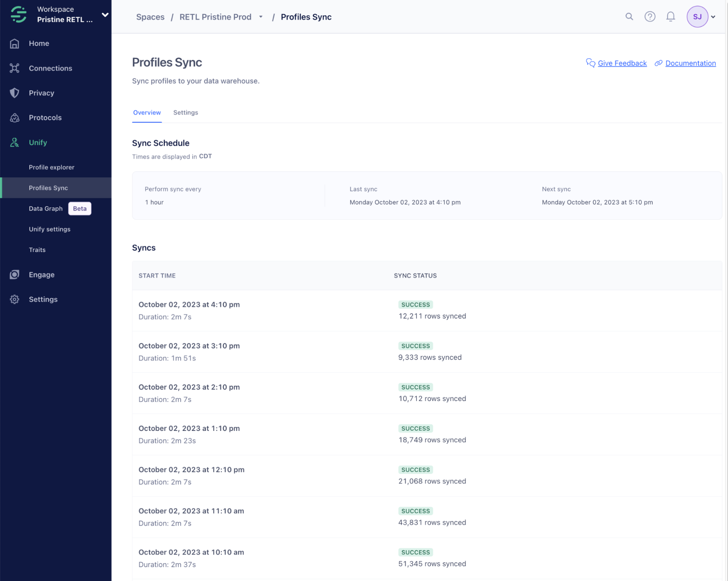Click the Give Feedback link

(622, 63)
